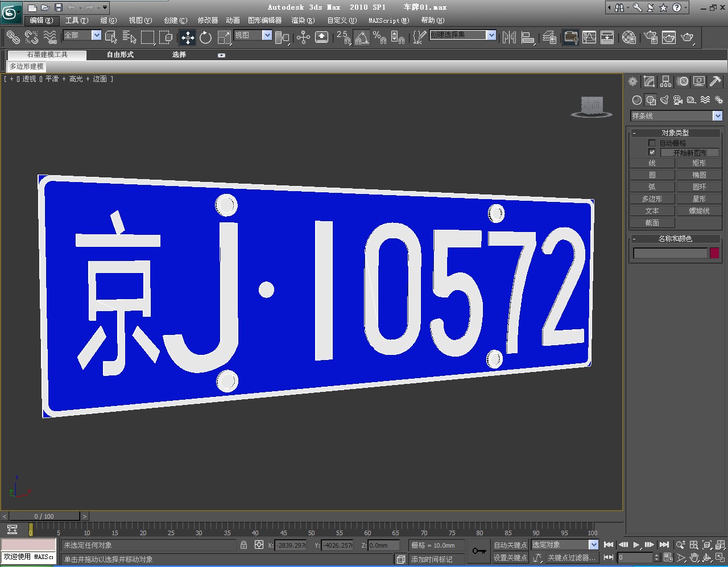Expand the 创建选择集 dropdown

491,35
